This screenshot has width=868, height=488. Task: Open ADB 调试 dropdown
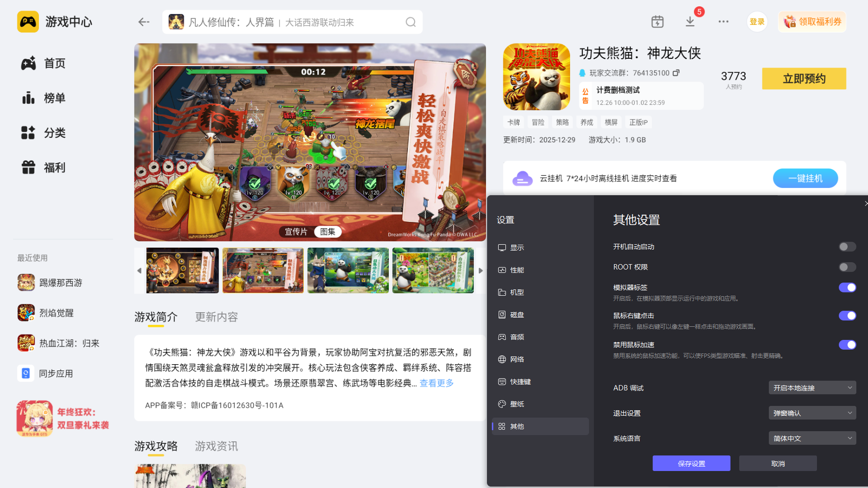812,388
